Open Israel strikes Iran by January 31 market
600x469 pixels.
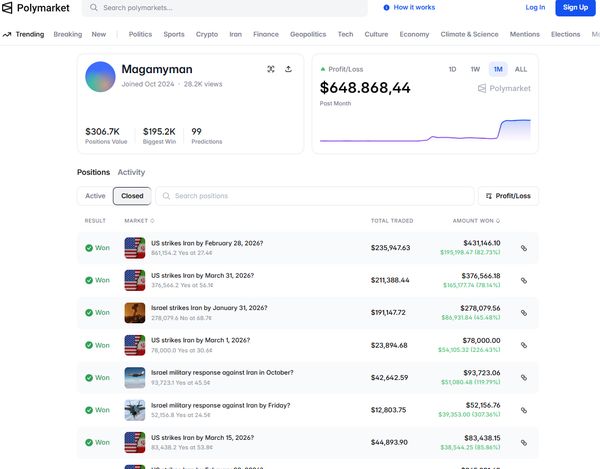click(209, 308)
